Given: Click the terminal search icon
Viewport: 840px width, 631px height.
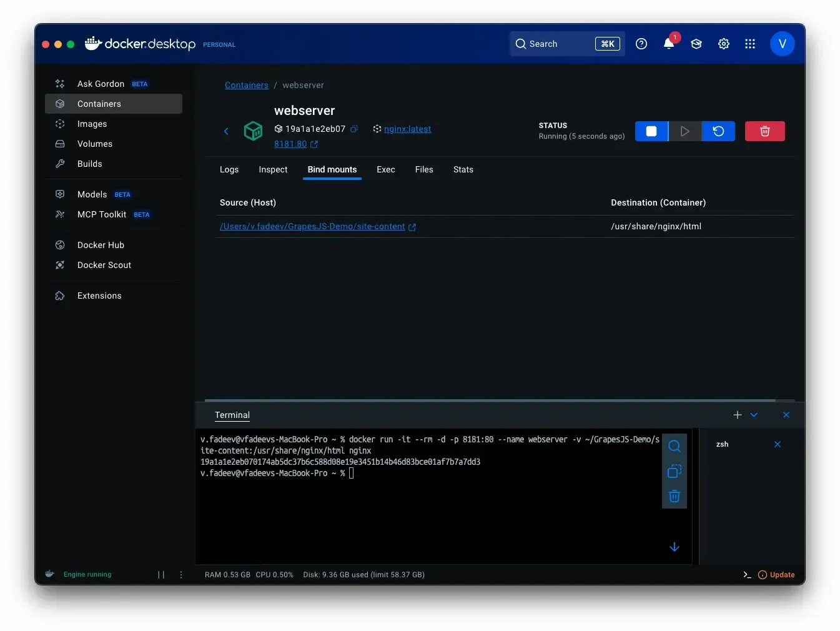Looking at the screenshot, I should click(674, 446).
